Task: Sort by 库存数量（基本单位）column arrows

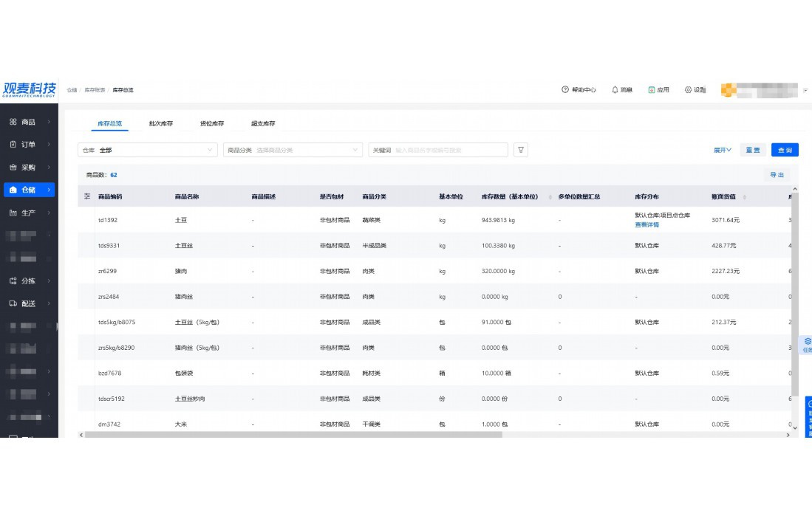Action: click(x=550, y=197)
